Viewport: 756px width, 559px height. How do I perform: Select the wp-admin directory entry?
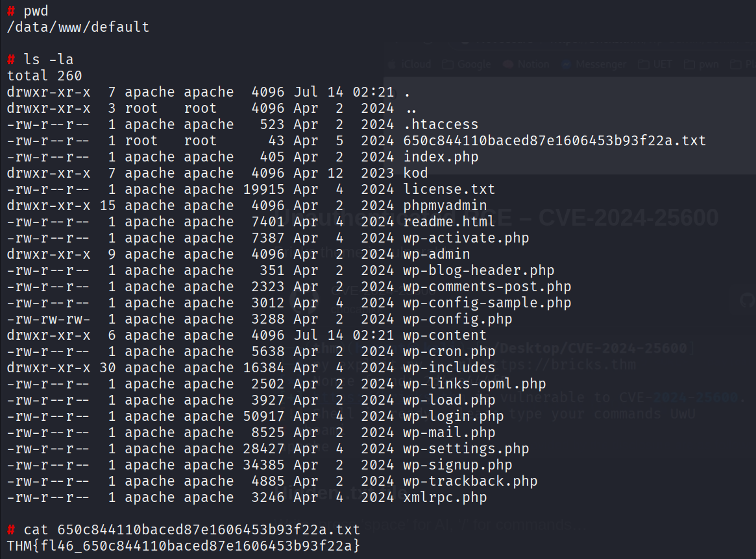[x=436, y=254]
